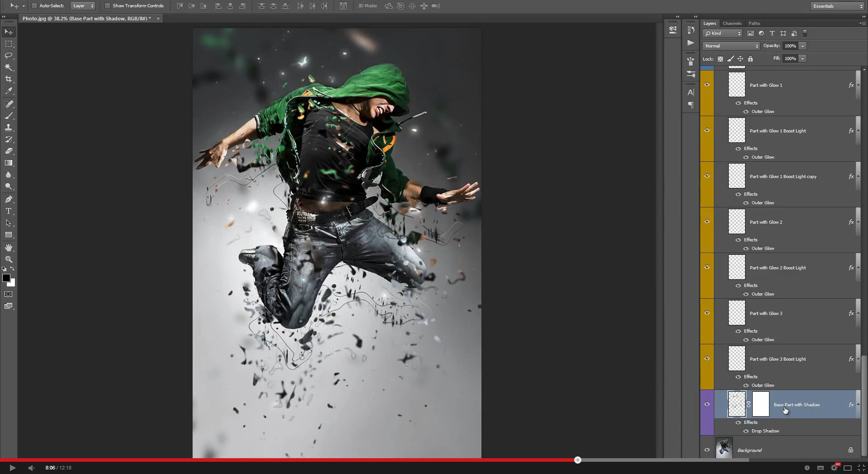
Task: Hide the Part with Glow 3 layer
Action: (707, 313)
